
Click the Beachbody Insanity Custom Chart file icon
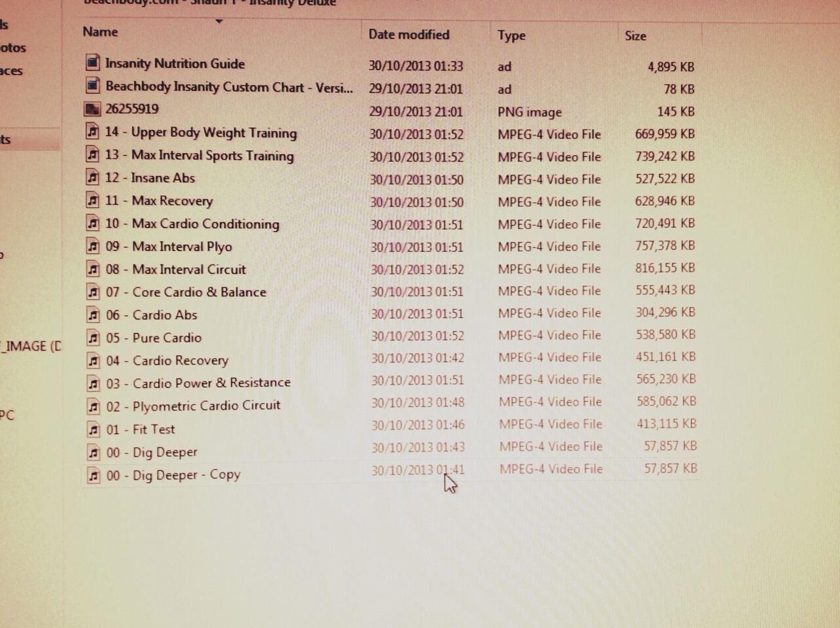point(93,86)
